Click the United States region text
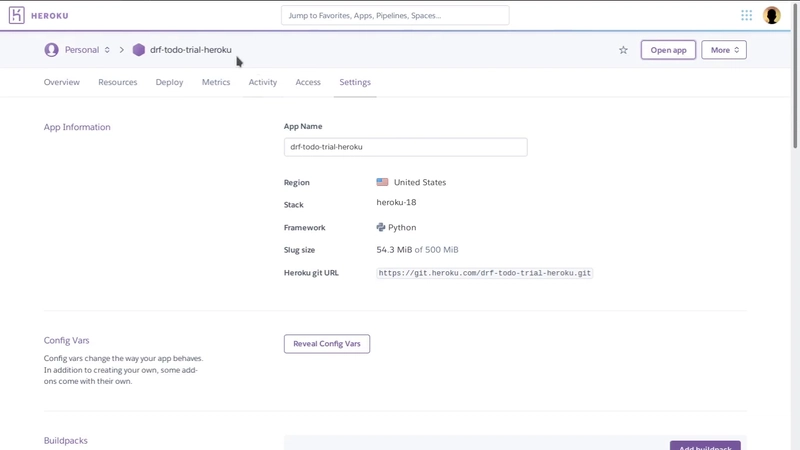Viewport: 800px width, 450px height. coord(420,182)
